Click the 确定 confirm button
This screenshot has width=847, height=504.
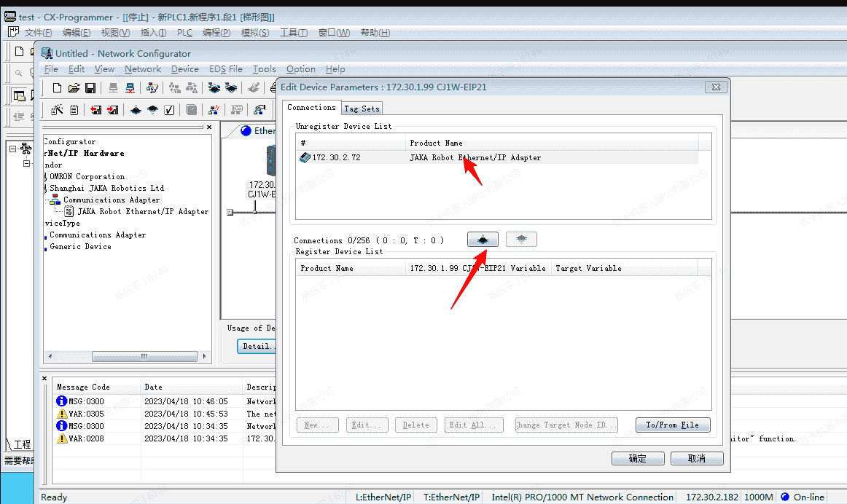point(637,458)
